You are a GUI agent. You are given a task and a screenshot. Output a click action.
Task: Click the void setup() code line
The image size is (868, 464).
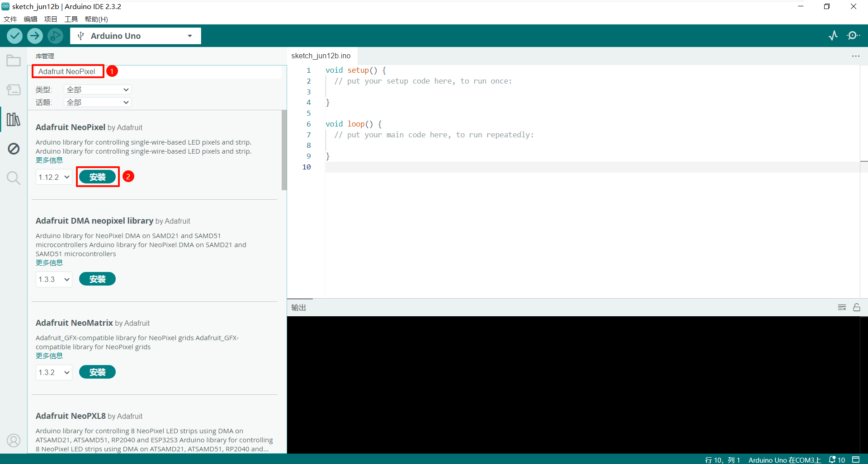pos(356,70)
